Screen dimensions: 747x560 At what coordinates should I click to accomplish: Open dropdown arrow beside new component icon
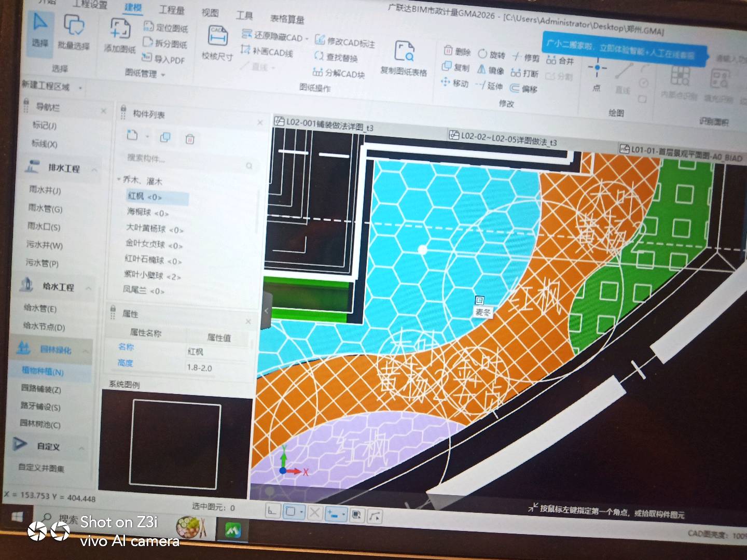point(147,136)
